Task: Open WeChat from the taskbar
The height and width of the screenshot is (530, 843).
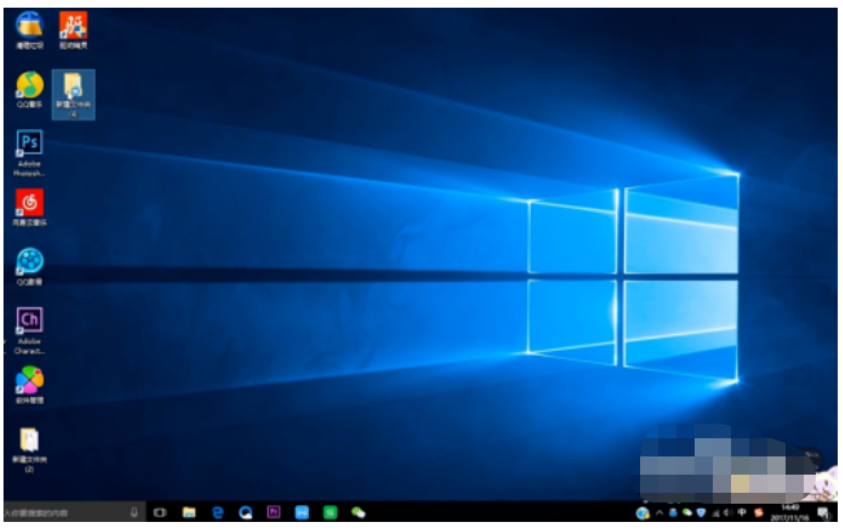Action: (358, 513)
